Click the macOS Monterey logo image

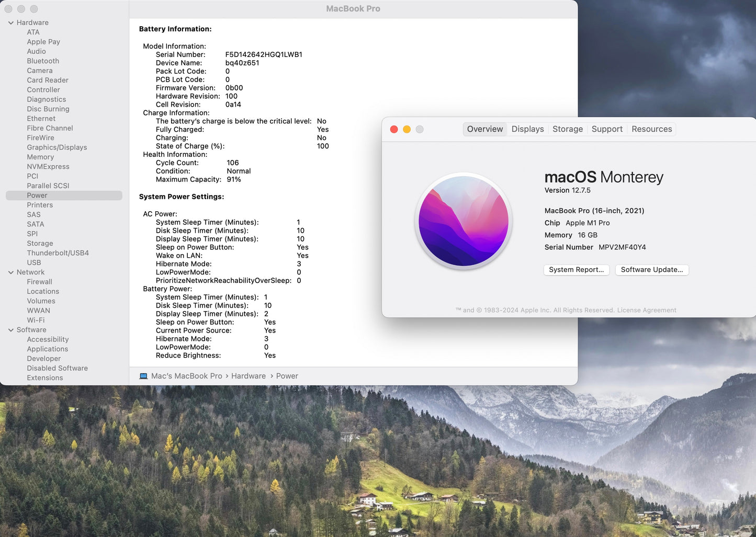464,221
